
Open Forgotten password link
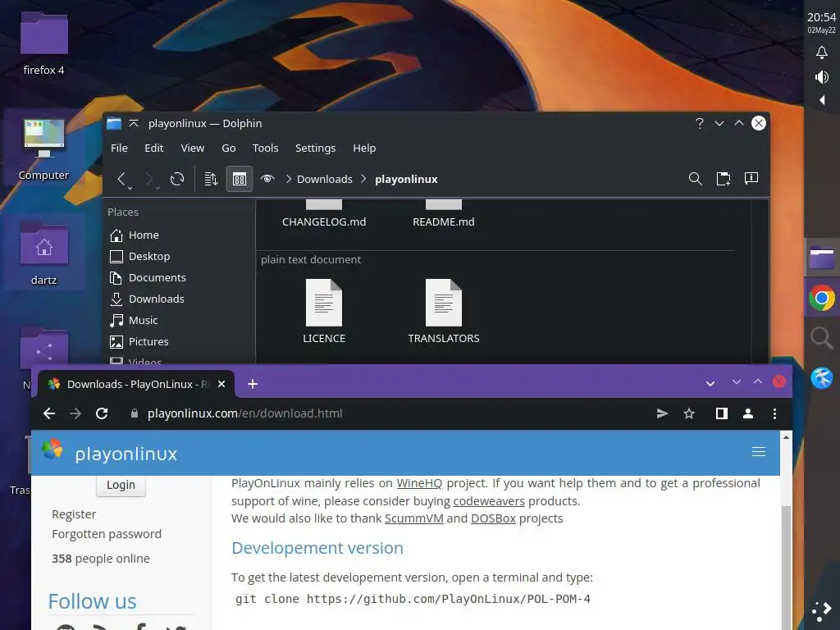107,534
